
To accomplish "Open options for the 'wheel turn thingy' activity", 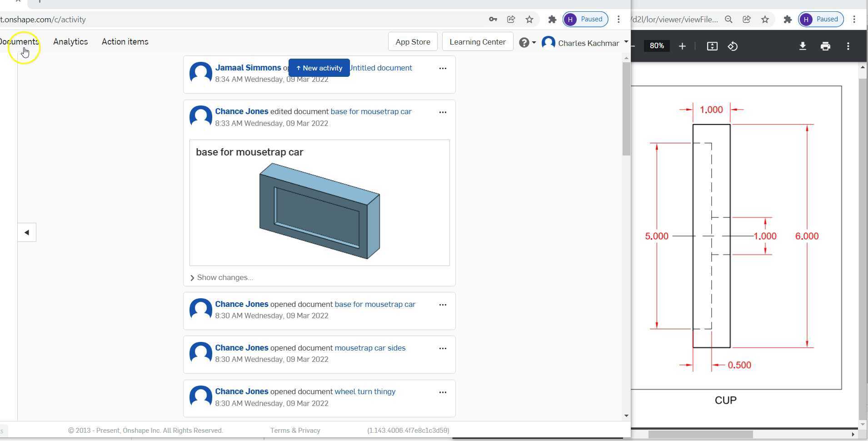I will (443, 392).
